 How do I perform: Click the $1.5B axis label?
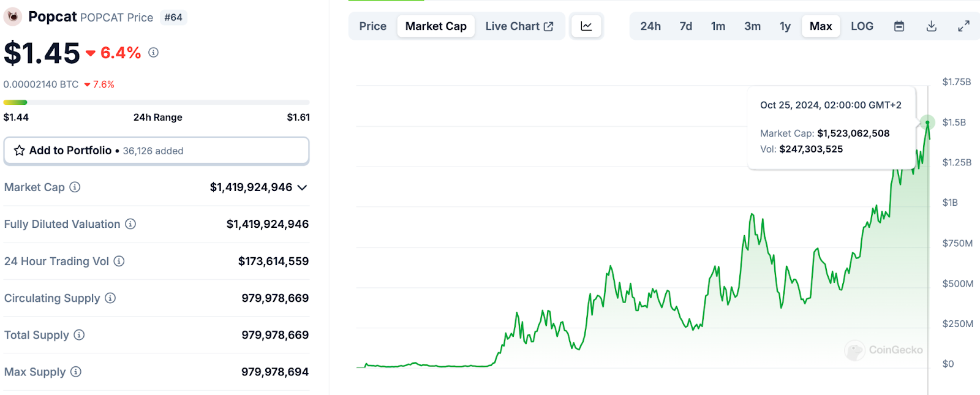pos(954,122)
